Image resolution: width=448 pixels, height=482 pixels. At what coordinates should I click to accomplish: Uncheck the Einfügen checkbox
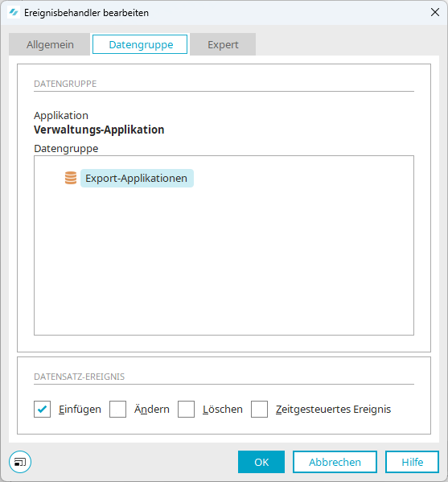click(x=42, y=409)
